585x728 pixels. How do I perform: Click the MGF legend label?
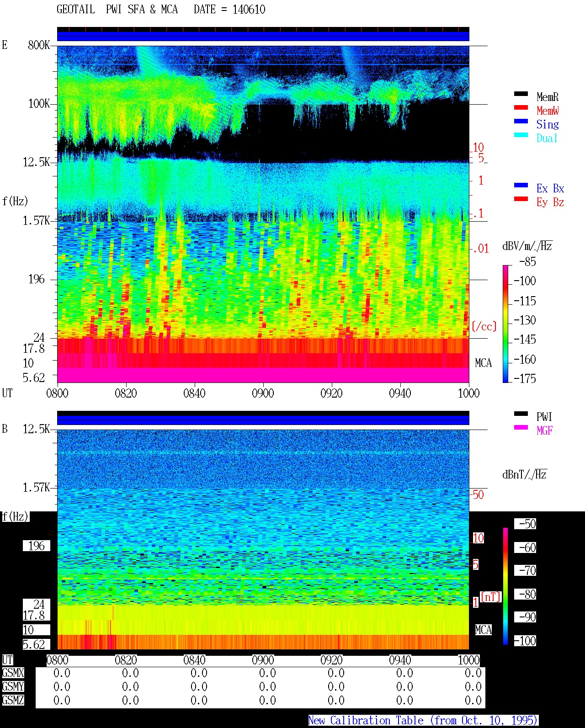click(x=544, y=430)
